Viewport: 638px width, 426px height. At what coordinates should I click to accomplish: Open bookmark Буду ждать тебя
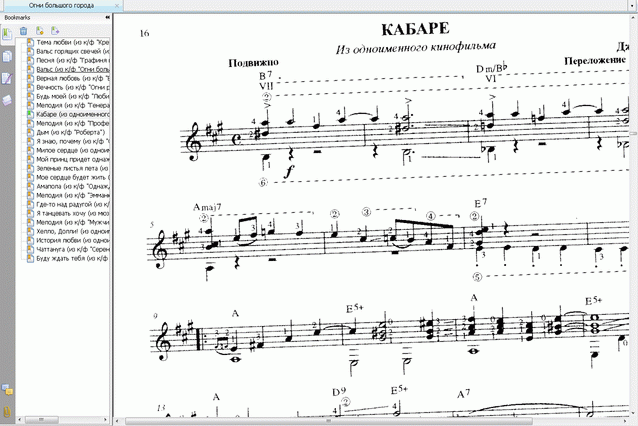click(x=73, y=258)
